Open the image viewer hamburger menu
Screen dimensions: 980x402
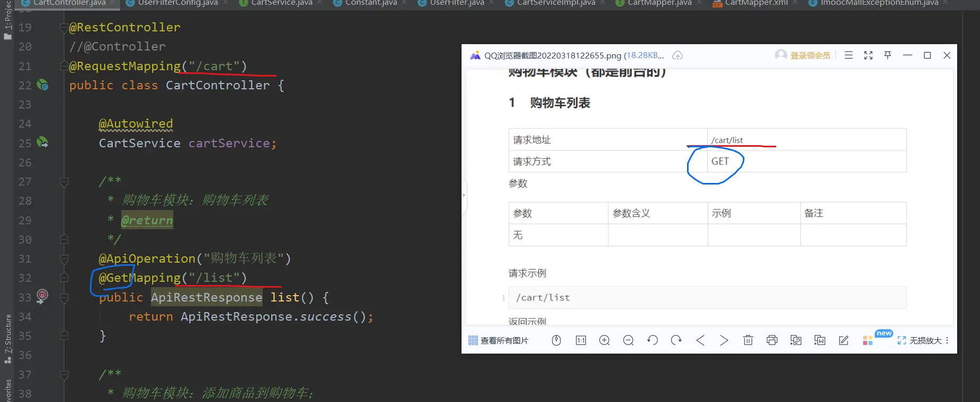pos(849,55)
